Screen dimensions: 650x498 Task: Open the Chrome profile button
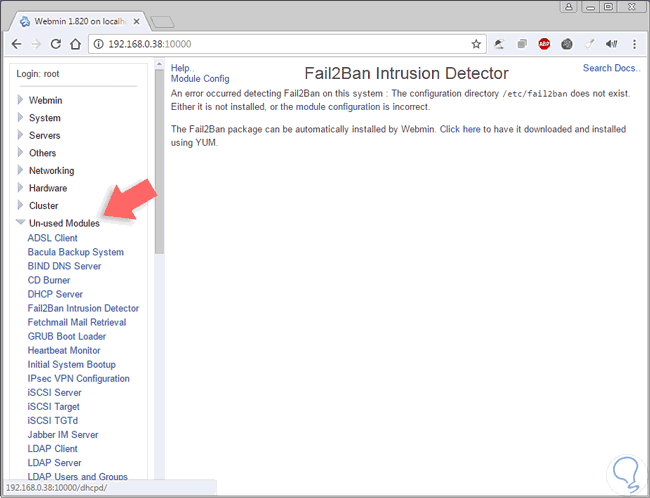569,7
